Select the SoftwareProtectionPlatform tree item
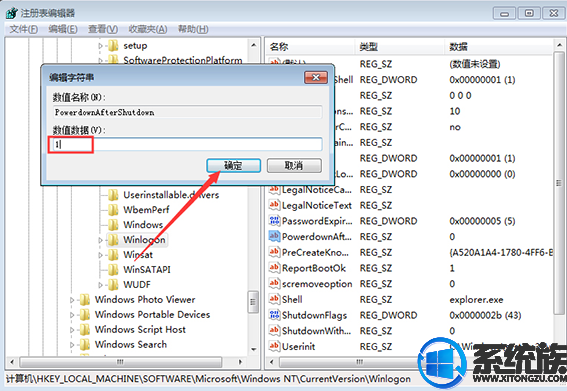 coord(183,60)
